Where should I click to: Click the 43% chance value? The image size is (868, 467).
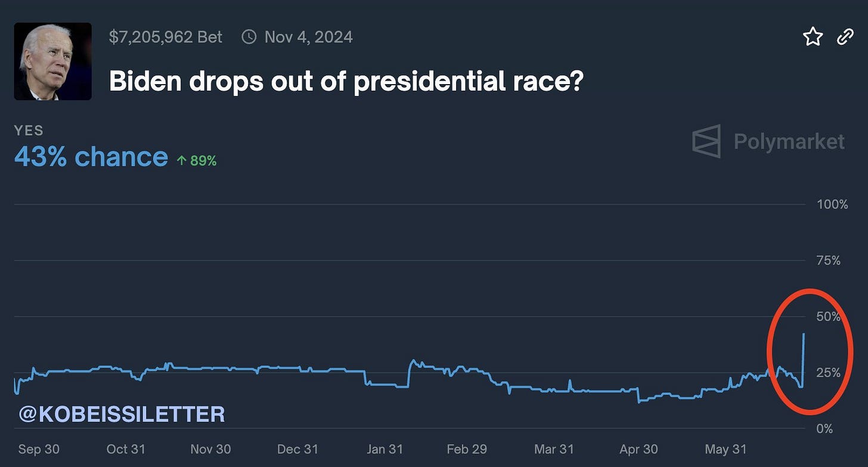(x=91, y=157)
